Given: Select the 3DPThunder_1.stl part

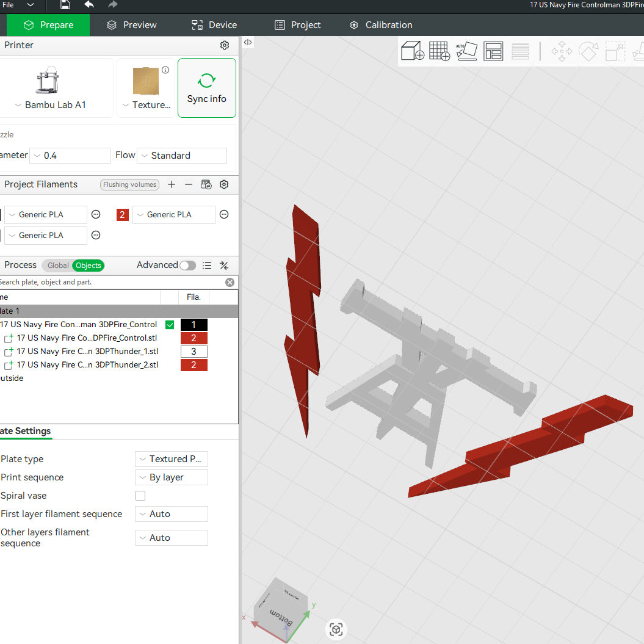Looking at the screenshot, I should point(87,352).
